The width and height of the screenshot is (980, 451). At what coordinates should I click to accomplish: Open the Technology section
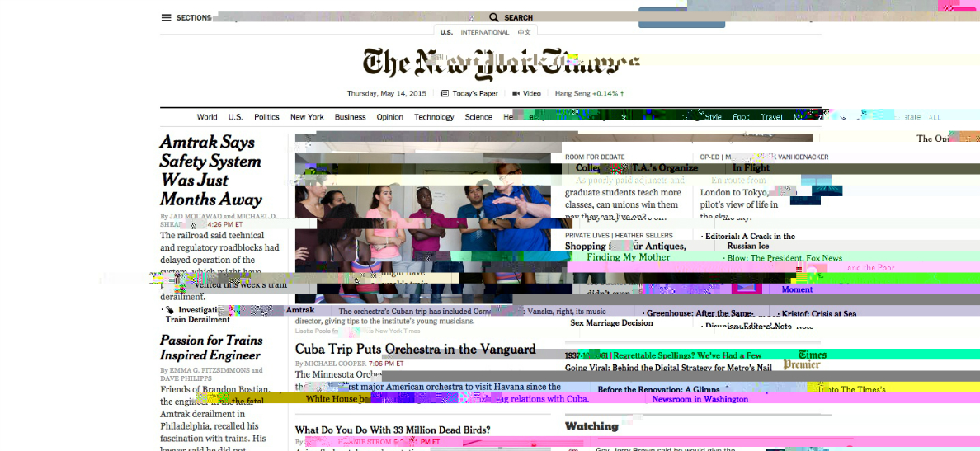pyautogui.click(x=434, y=117)
